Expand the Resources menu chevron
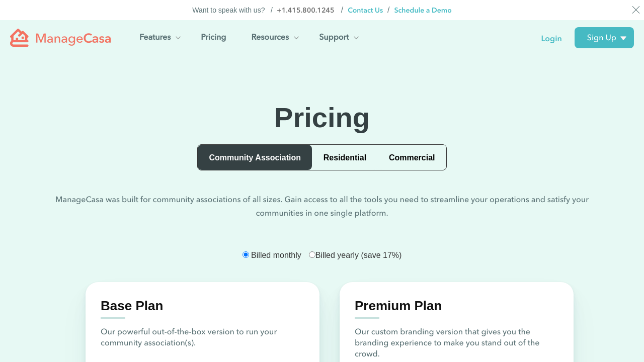 pos(296,38)
